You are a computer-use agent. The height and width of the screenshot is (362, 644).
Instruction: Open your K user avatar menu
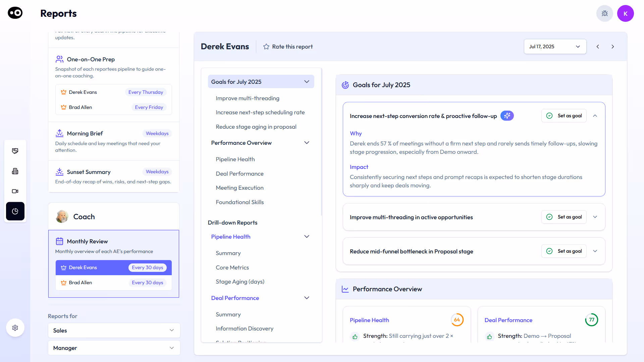point(626,13)
